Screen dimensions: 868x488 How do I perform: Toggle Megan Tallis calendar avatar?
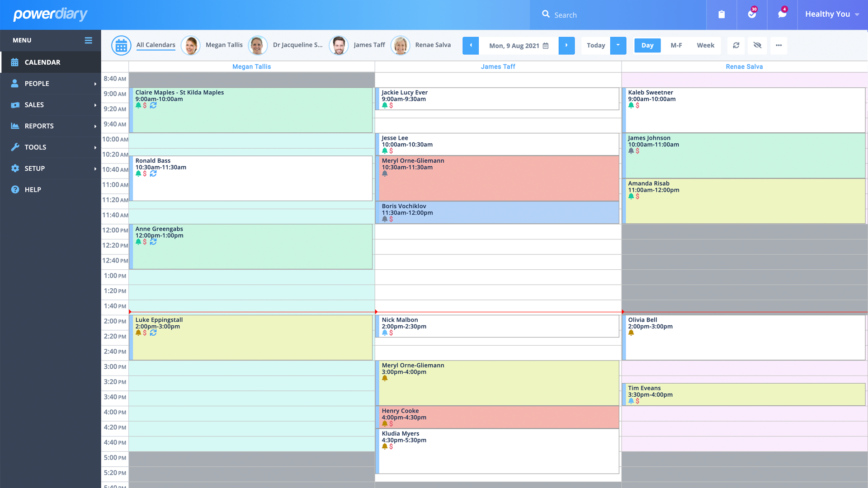[x=190, y=45]
